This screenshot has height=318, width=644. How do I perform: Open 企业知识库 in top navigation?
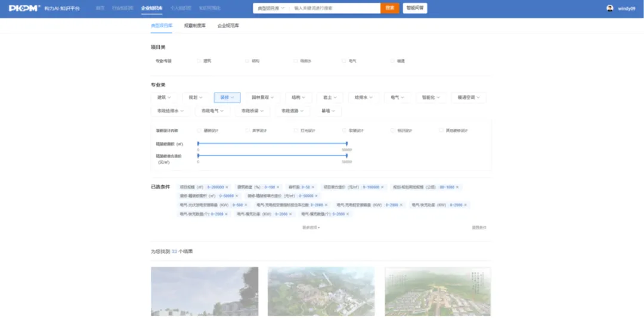tap(151, 8)
